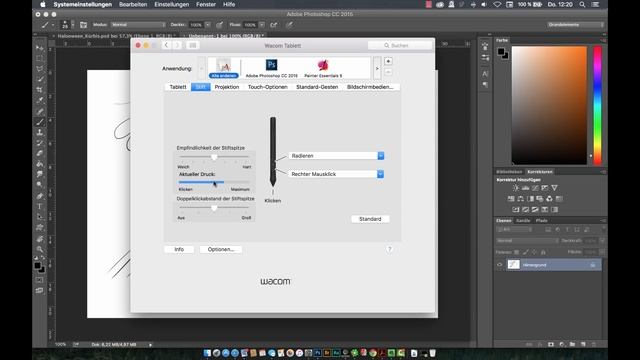The width and height of the screenshot is (640, 360).
Task: Pick a hue on the rainbow strip
Action: coord(597,105)
